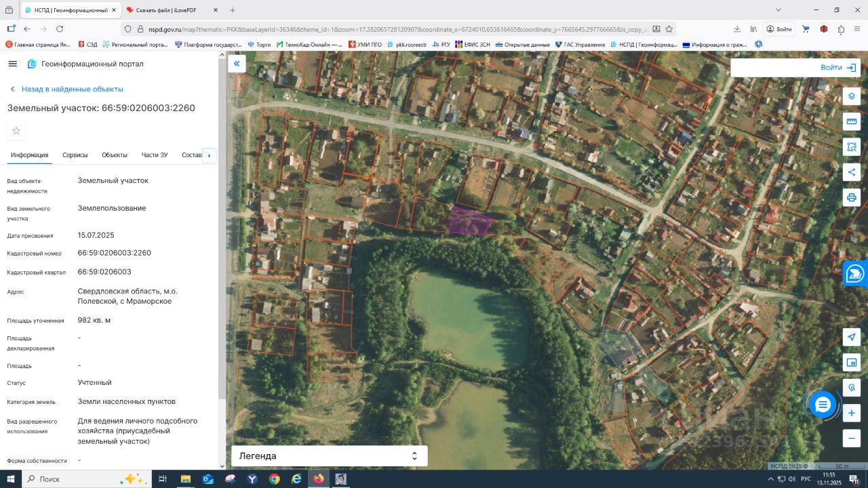Go back in browser history
The width and height of the screenshot is (868, 488).
point(27,29)
